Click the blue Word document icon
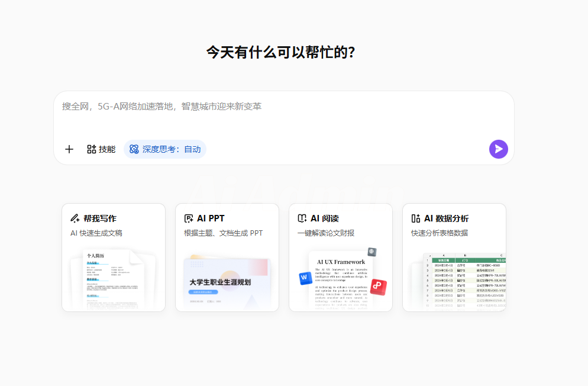The height and width of the screenshot is (386, 588). [x=305, y=278]
